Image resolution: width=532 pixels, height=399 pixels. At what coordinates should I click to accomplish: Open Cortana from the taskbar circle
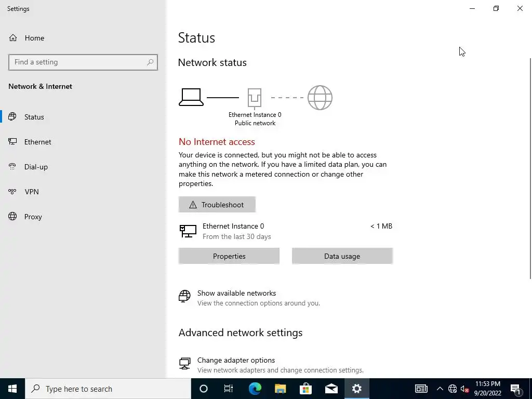pos(204,389)
